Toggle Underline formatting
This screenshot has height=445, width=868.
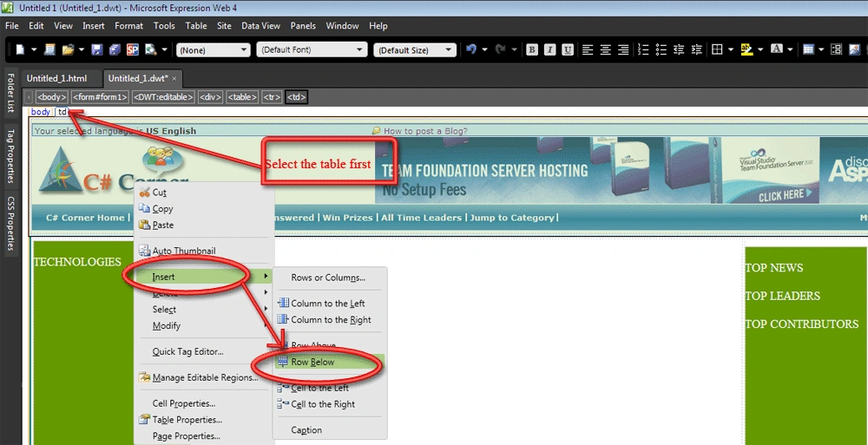click(568, 49)
